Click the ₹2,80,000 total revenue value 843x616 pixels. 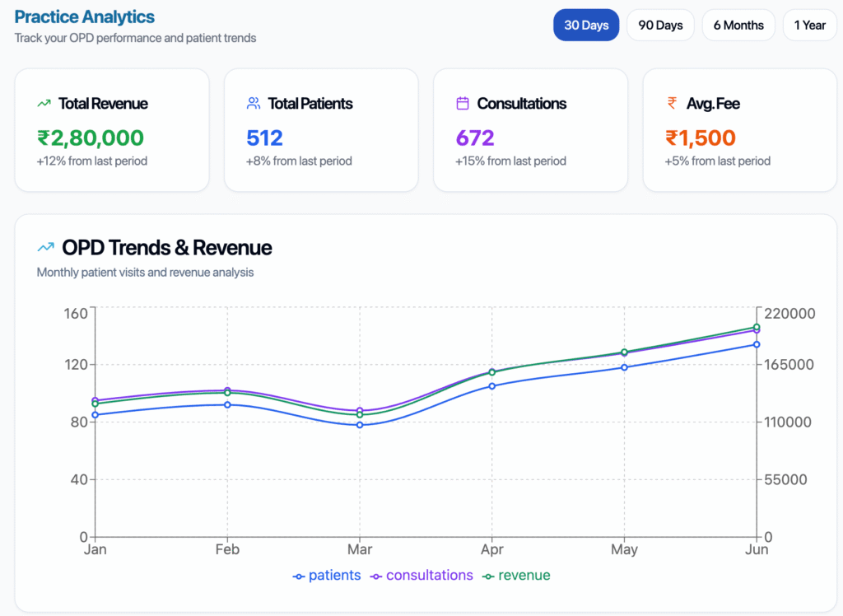click(91, 138)
